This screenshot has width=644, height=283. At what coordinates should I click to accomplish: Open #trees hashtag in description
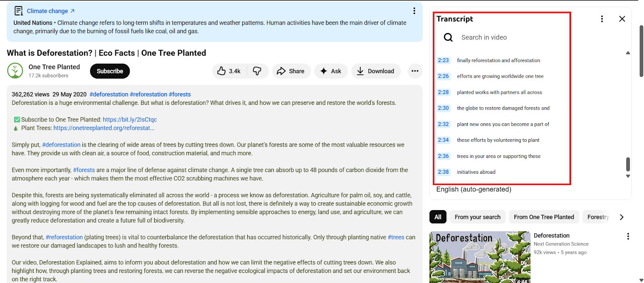point(396,237)
